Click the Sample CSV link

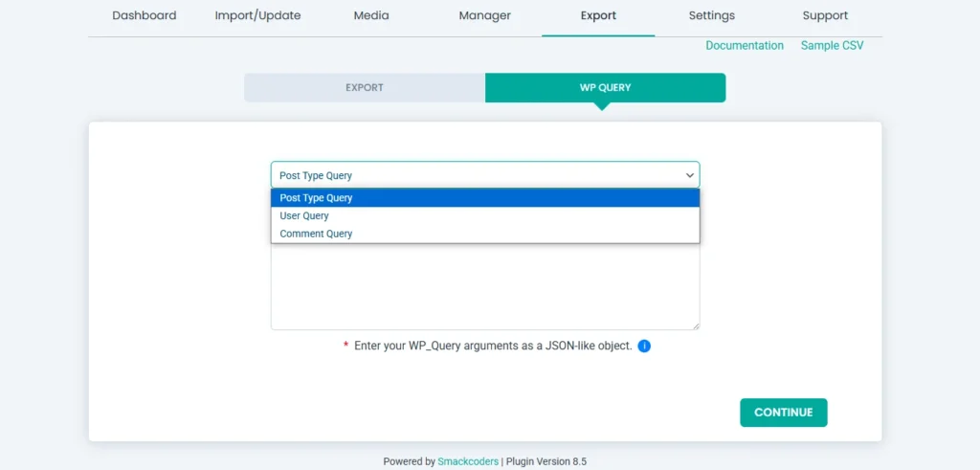(832, 46)
